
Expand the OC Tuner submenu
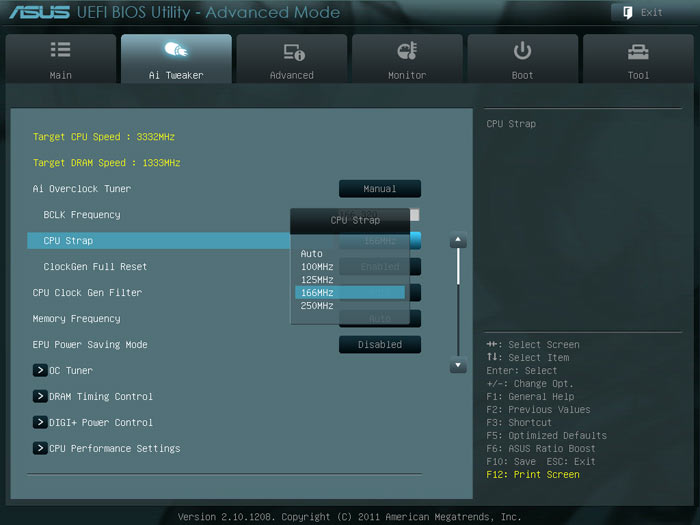point(41,371)
